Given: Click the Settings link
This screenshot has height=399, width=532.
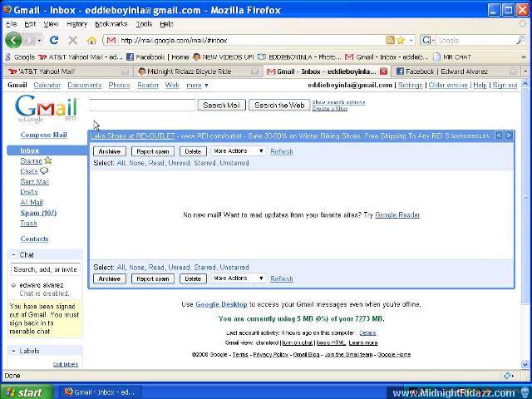Looking at the screenshot, I should point(410,85).
